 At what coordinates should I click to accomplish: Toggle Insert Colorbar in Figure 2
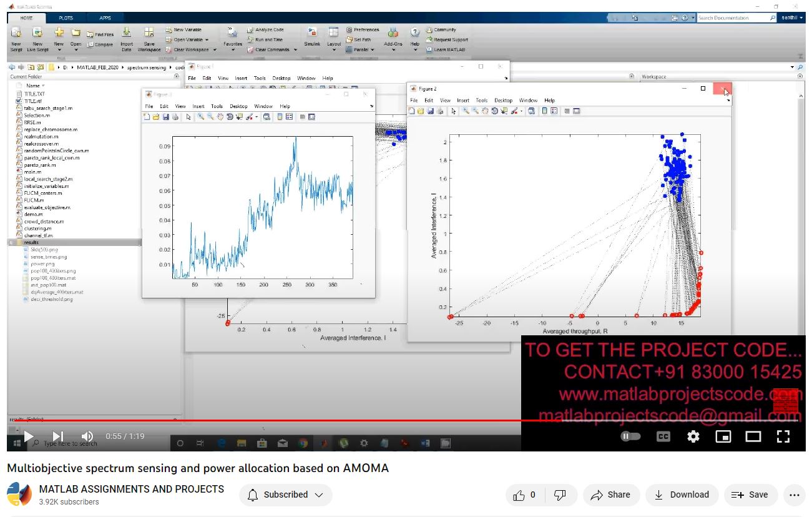(545, 111)
